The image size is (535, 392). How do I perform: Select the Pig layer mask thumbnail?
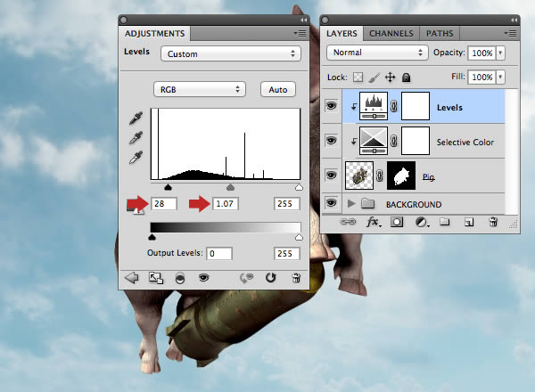(x=401, y=176)
